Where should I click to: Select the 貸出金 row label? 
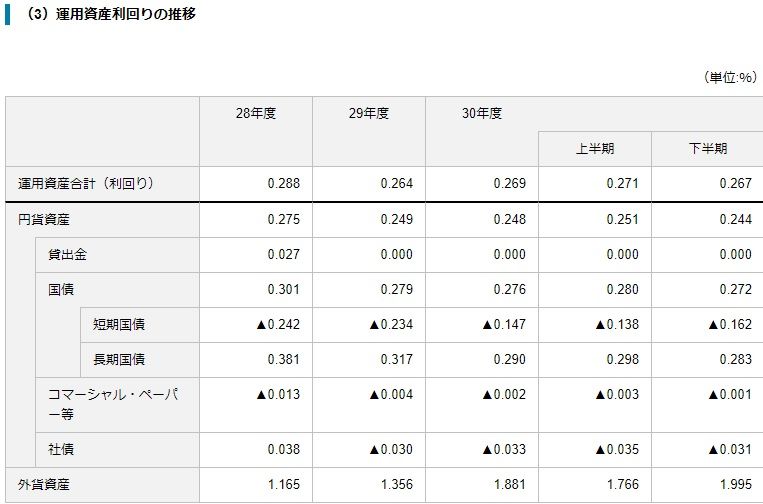pos(67,254)
